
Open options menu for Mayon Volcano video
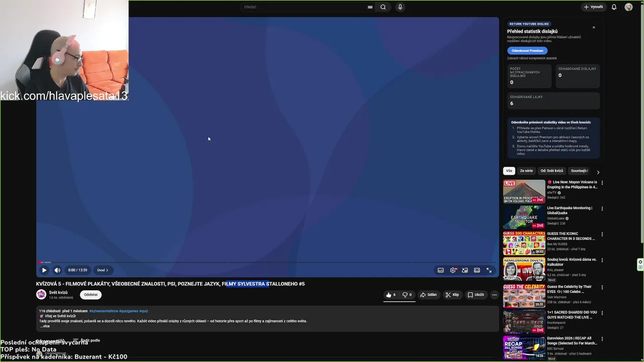pos(602,183)
